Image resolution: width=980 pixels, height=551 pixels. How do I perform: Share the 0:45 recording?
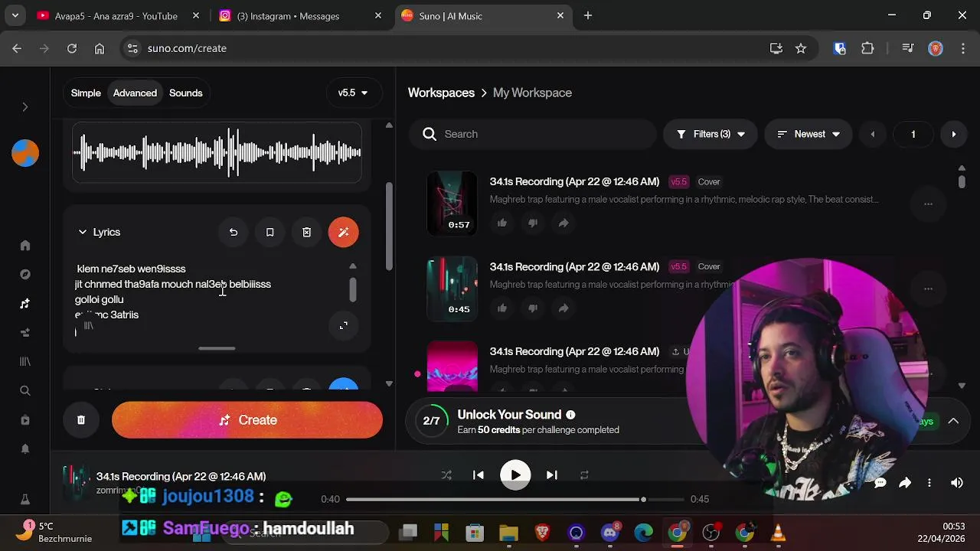563,308
